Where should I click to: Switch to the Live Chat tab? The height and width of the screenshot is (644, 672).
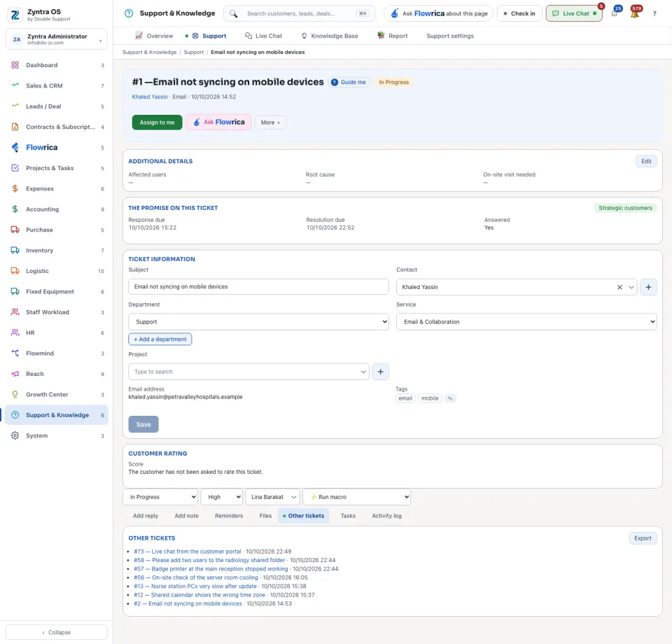264,36
